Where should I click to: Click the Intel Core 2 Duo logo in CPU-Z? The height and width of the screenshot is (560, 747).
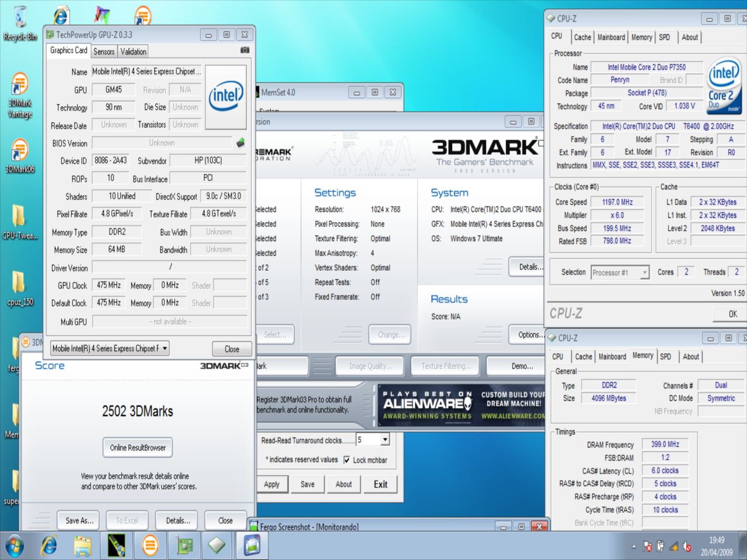(x=724, y=85)
